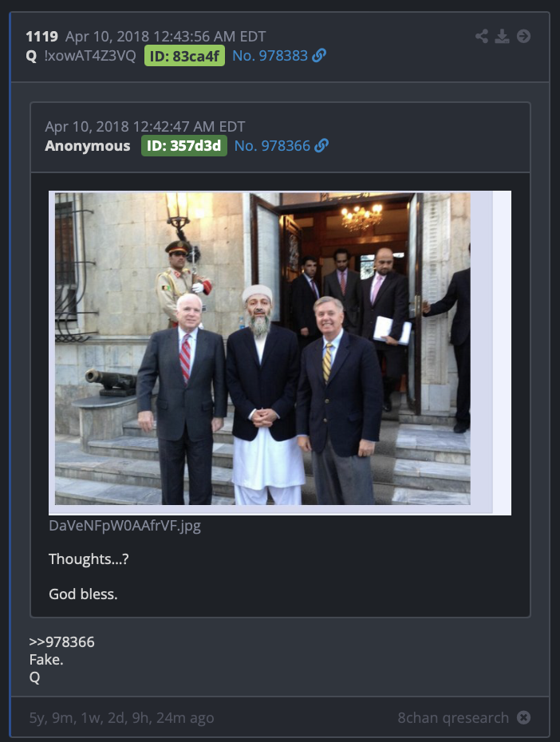Viewport: 560px width, 742px height.
Task: Click the download icon in post header
Action: pos(502,37)
